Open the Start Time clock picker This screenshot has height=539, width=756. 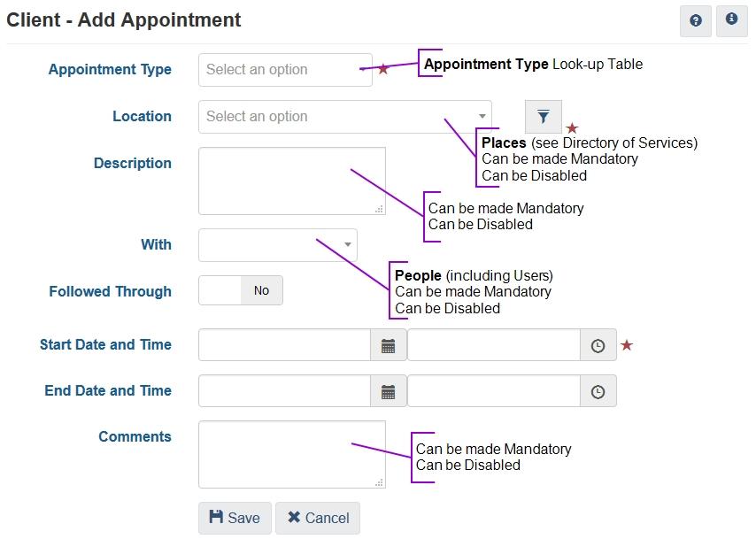[x=598, y=345]
